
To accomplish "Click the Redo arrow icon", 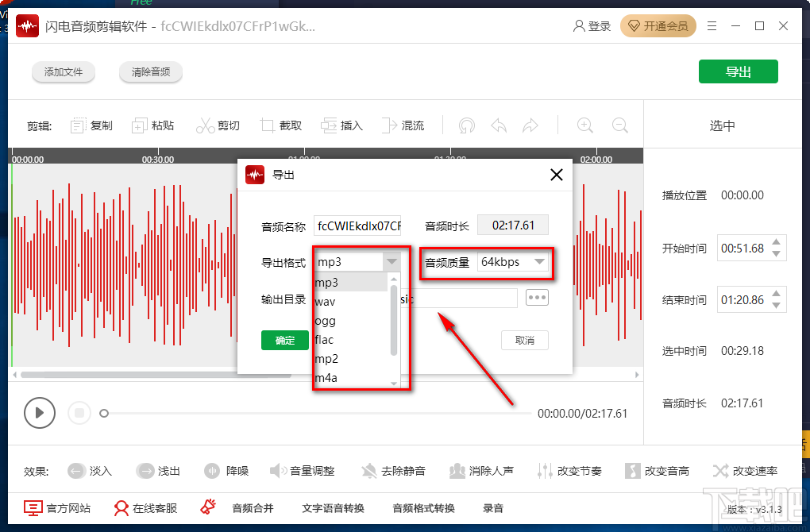I will pyautogui.click(x=530, y=125).
